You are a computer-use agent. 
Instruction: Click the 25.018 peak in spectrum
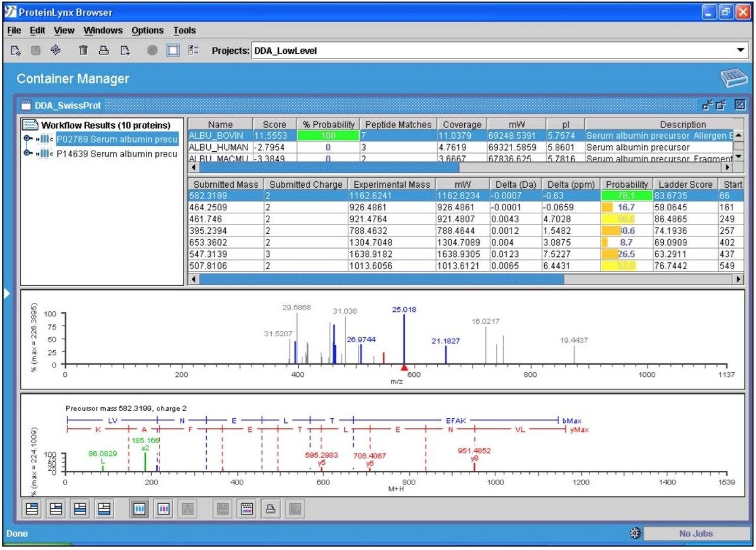coord(404,338)
